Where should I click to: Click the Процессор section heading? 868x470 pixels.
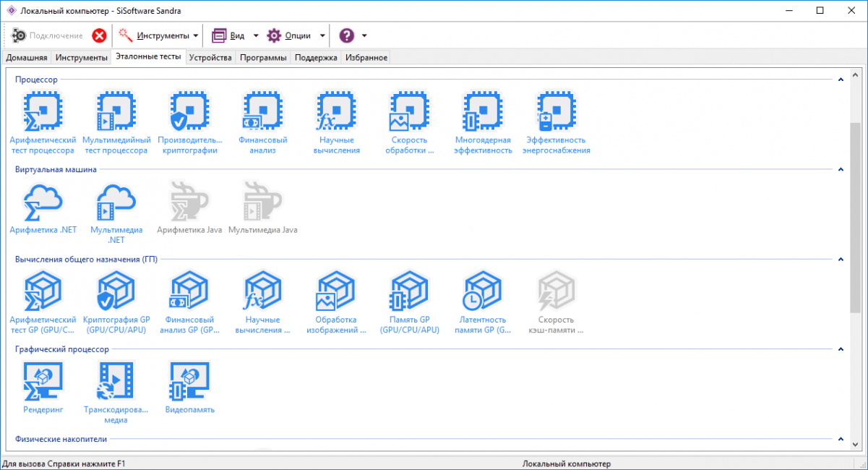pos(36,80)
